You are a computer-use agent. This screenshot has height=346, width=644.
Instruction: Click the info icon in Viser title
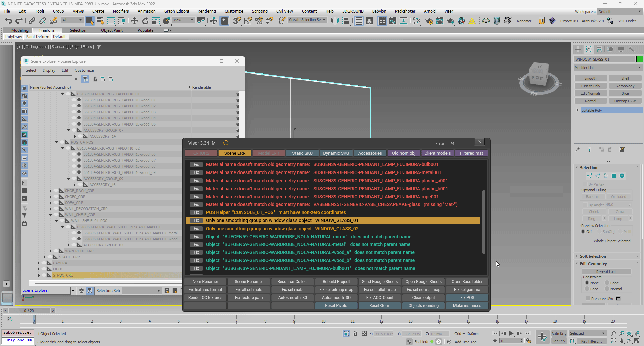(226, 143)
